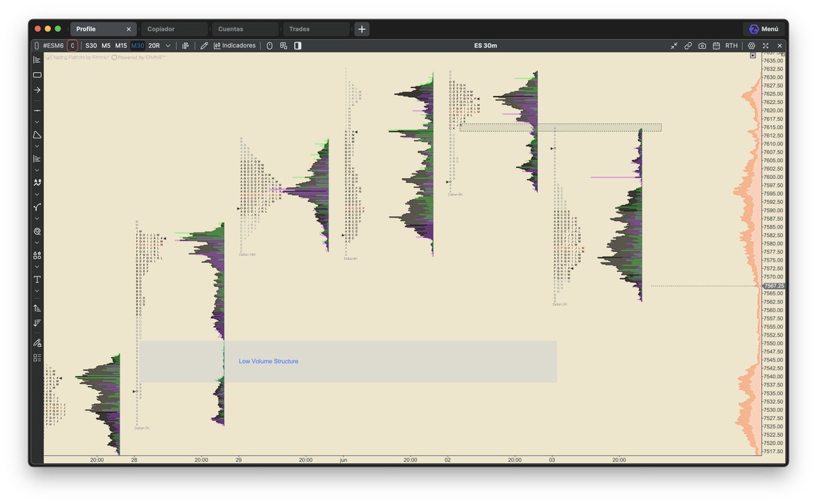
Task: Expand the timeframe dropdown after 20R
Action: pyautogui.click(x=167, y=46)
